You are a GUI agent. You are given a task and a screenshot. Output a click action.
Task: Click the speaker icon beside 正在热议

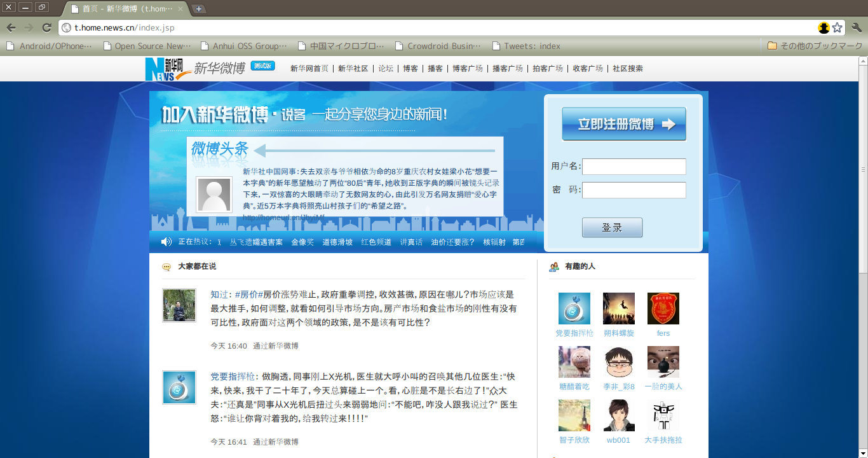coord(166,242)
